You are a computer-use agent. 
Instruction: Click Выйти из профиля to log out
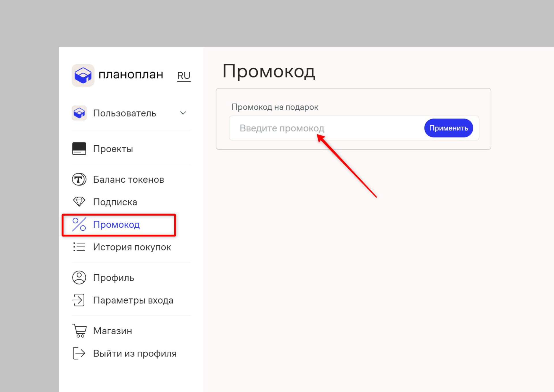[x=134, y=353]
